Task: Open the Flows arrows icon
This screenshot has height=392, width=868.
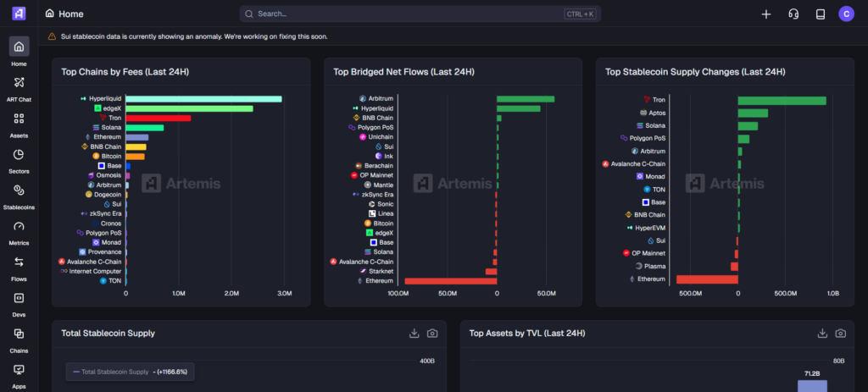Action: [19, 262]
